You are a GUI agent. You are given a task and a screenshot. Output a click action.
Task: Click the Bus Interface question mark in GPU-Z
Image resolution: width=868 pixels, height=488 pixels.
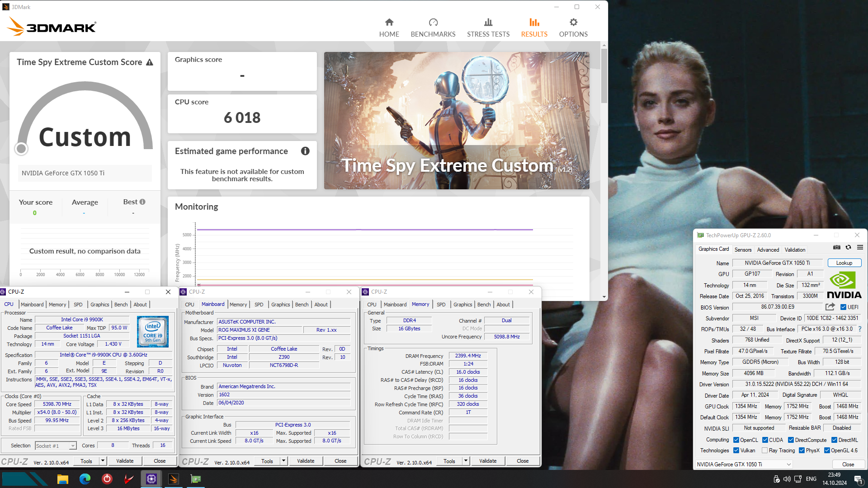pyautogui.click(x=860, y=329)
